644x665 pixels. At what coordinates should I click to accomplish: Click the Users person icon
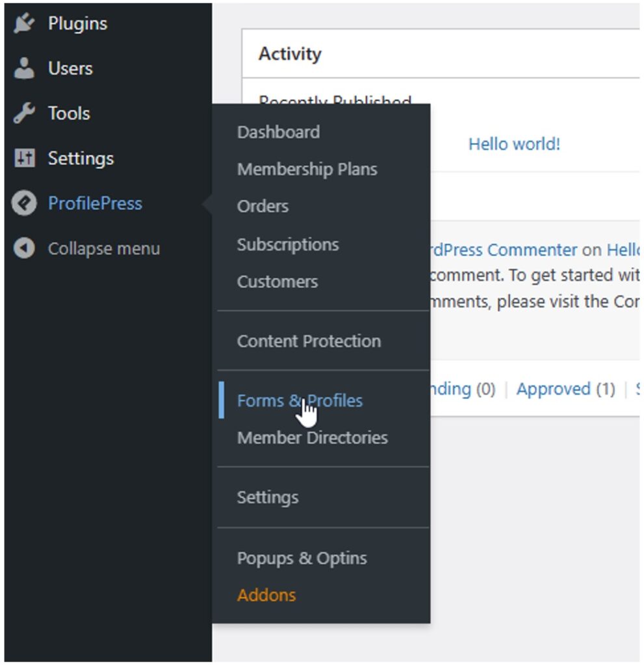(24, 68)
